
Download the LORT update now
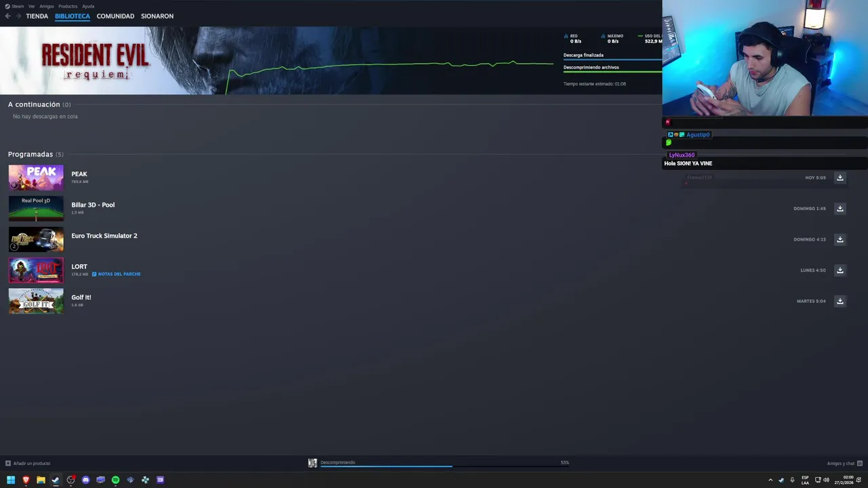pos(840,270)
